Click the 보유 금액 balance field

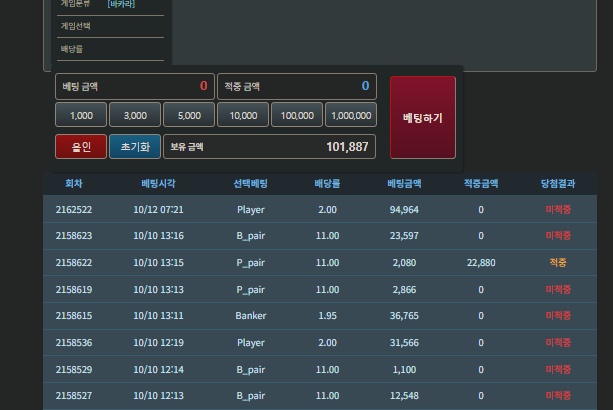[269, 147]
